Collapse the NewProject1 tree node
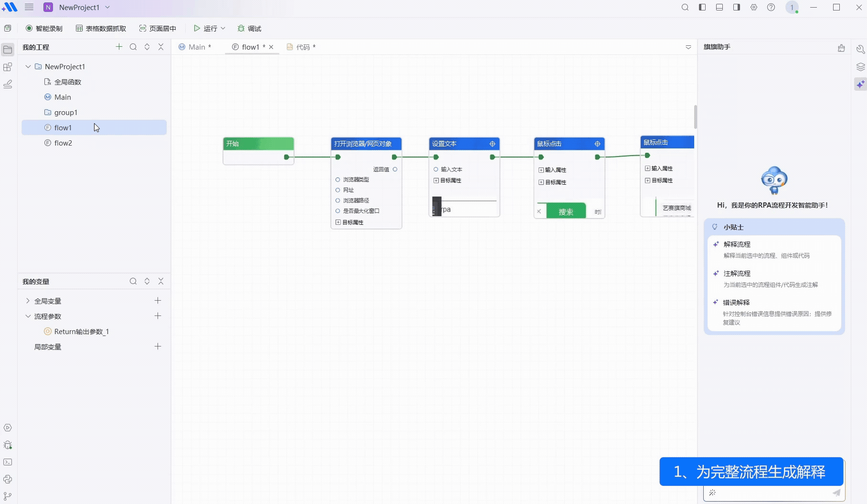867x504 pixels. click(x=28, y=67)
